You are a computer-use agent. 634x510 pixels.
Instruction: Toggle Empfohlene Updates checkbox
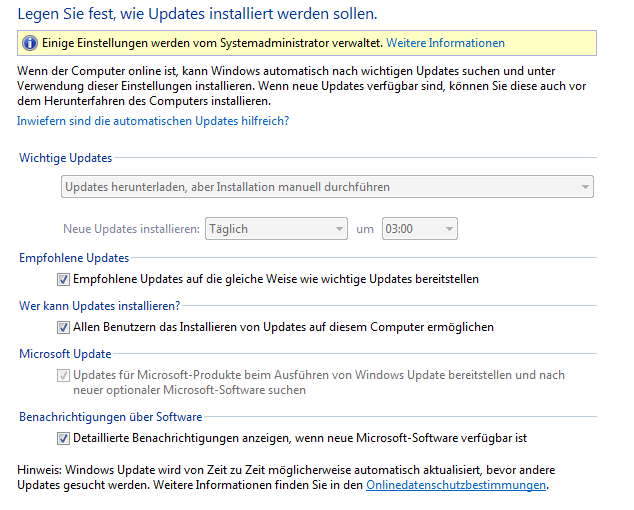tap(63, 279)
